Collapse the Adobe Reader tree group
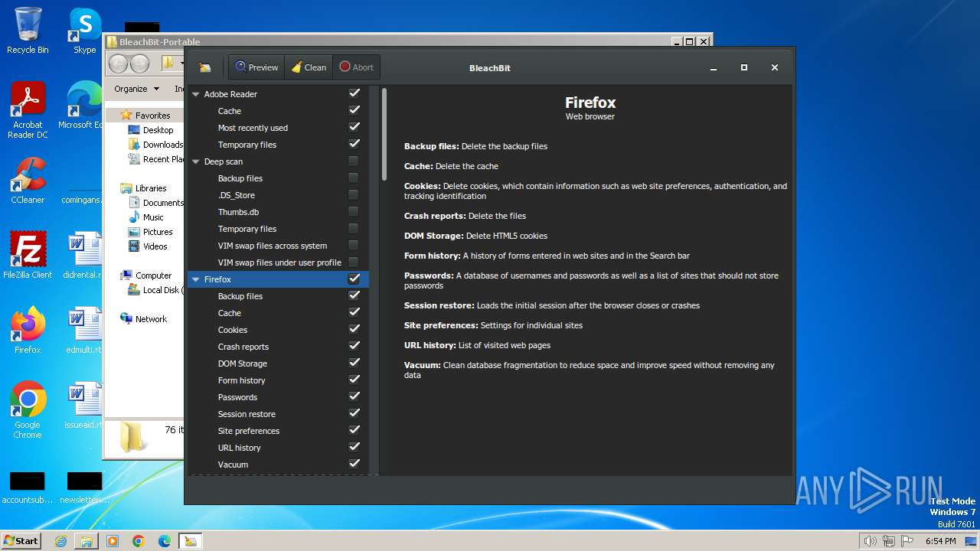 click(x=196, y=94)
